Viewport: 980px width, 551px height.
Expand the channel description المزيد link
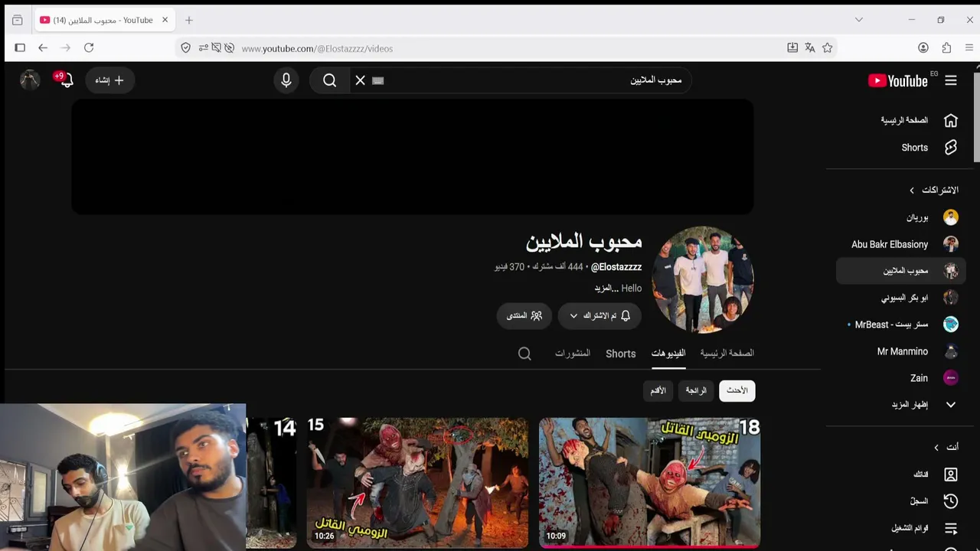[606, 289]
